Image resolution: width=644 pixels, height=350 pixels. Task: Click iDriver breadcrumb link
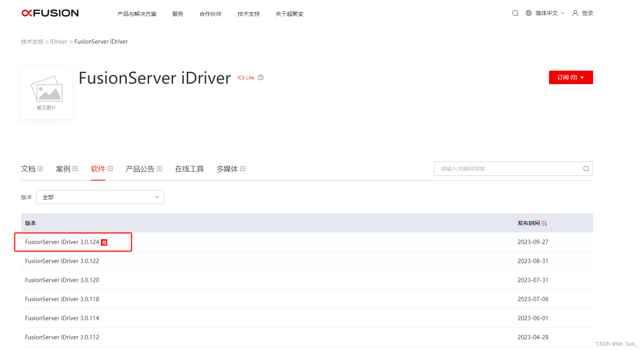coord(59,42)
